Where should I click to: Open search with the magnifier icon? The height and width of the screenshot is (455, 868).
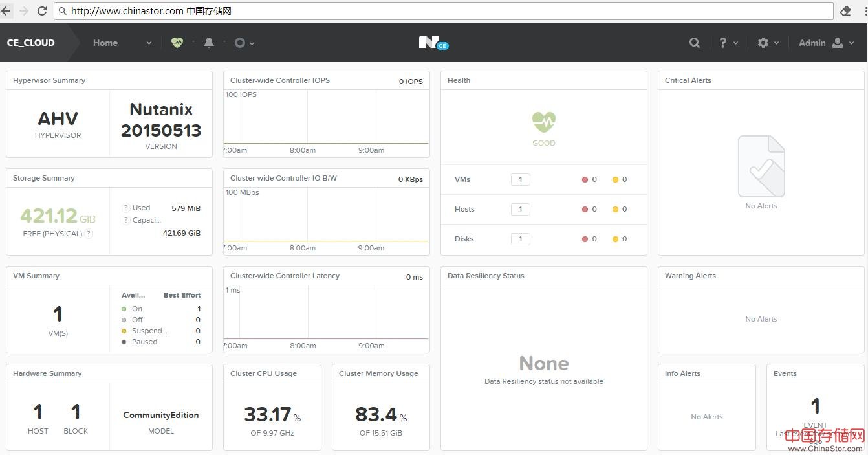click(694, 43)
